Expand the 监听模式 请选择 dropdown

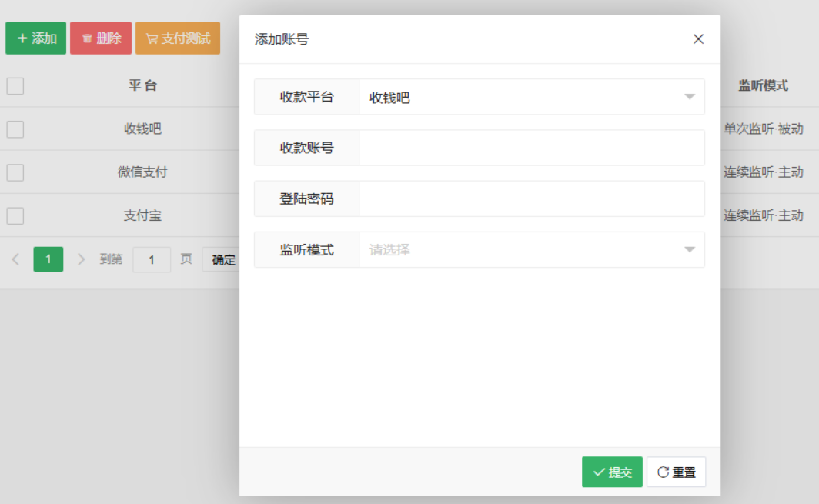click(531, 250)
